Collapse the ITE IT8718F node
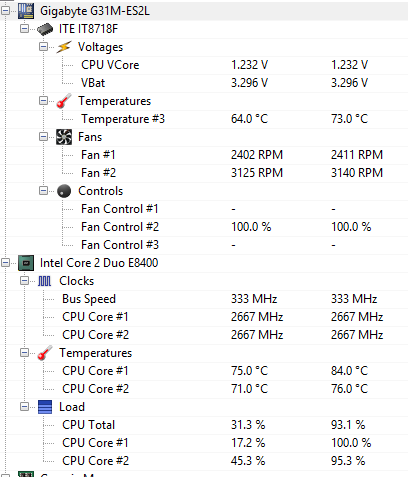The width and height of the screenshot is (408, 477). coord(24,29)
